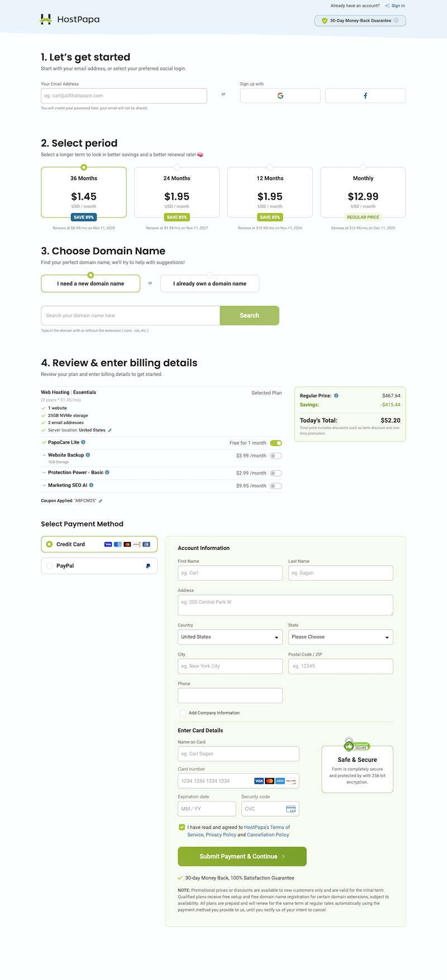The width and height of the screenshot is (447, 980).
Task: Click the domain name search field
Action: coord(130,315)
